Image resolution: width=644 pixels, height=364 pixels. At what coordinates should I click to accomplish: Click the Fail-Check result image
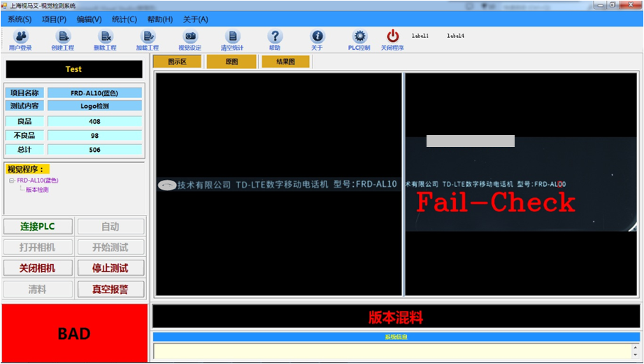pos(521,184)
